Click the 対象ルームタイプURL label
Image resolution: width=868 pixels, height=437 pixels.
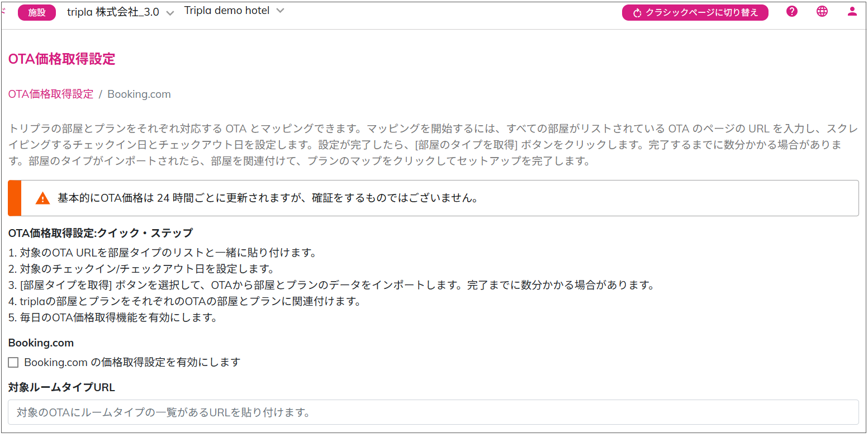[61, 387]
